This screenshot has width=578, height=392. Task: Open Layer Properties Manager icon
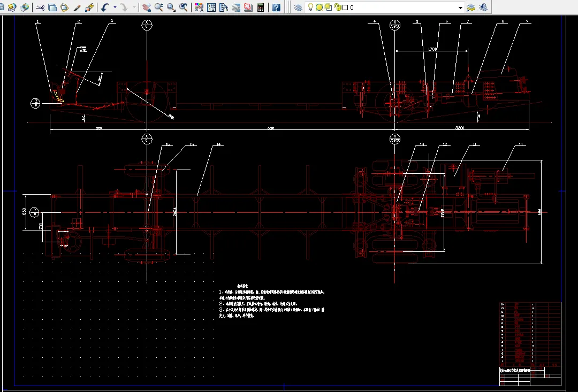pos(298,7)
